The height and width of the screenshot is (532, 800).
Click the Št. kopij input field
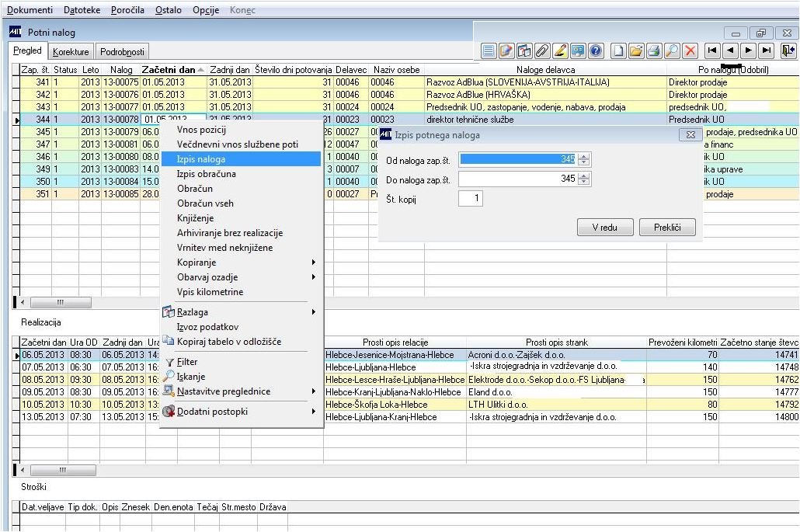(x=470, y=199)
